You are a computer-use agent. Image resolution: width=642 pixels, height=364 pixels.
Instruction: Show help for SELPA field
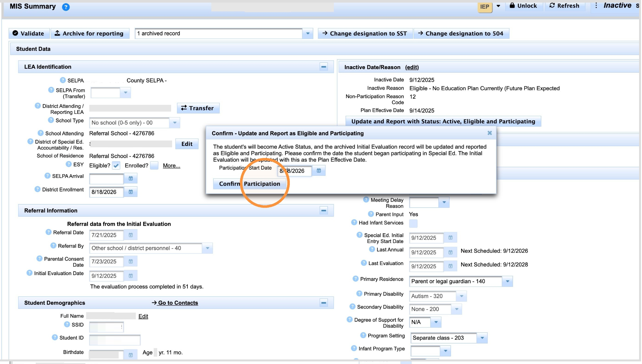pyautogui.click(x=63, y=80)
